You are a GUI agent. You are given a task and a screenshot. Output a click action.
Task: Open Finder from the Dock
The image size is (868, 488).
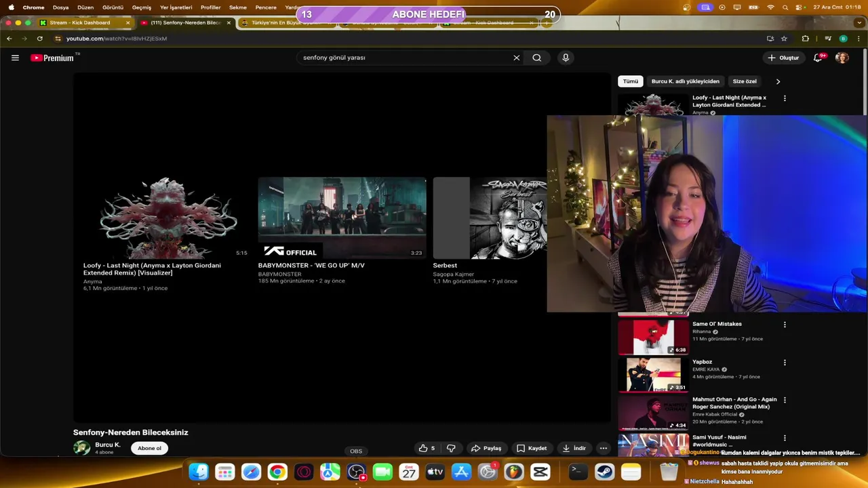pos(199,472)
